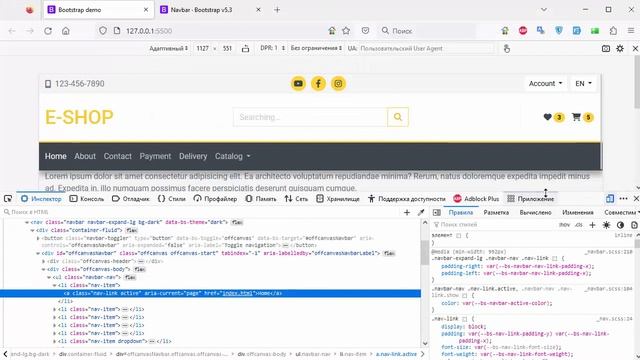Image resolution: width=640 pixels, height=360 pixels.
Task: Rotate the responsive viewport
Action: tap(245, 49)
